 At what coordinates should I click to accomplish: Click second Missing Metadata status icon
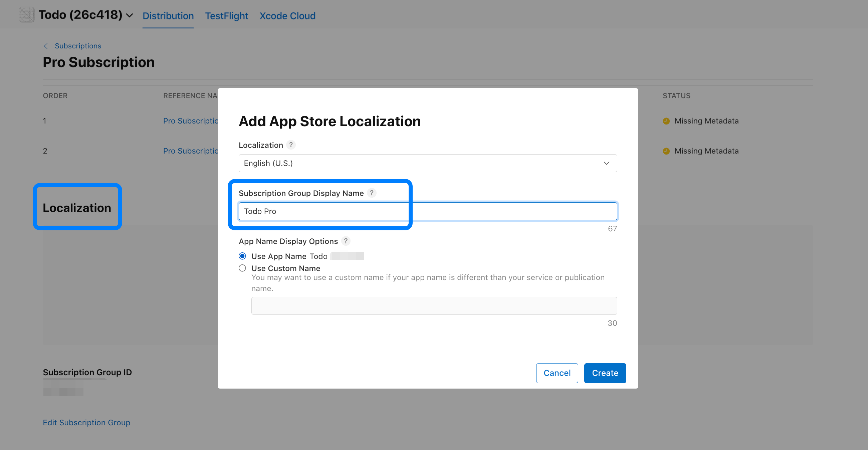click(666, 151)
